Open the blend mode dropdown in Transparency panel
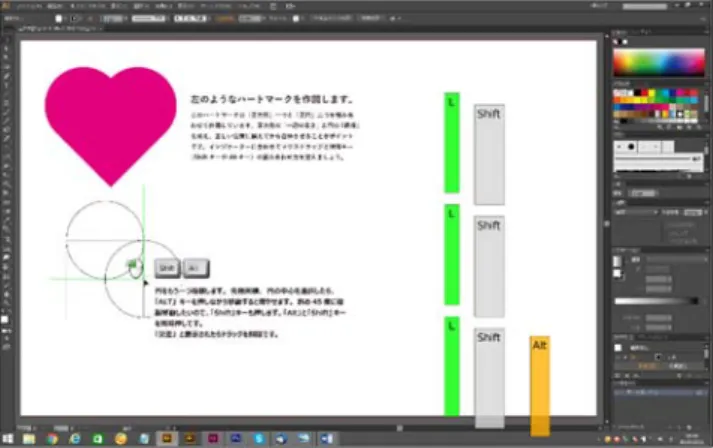This screenshot has width=713, height=448. (x=636, y=212)
